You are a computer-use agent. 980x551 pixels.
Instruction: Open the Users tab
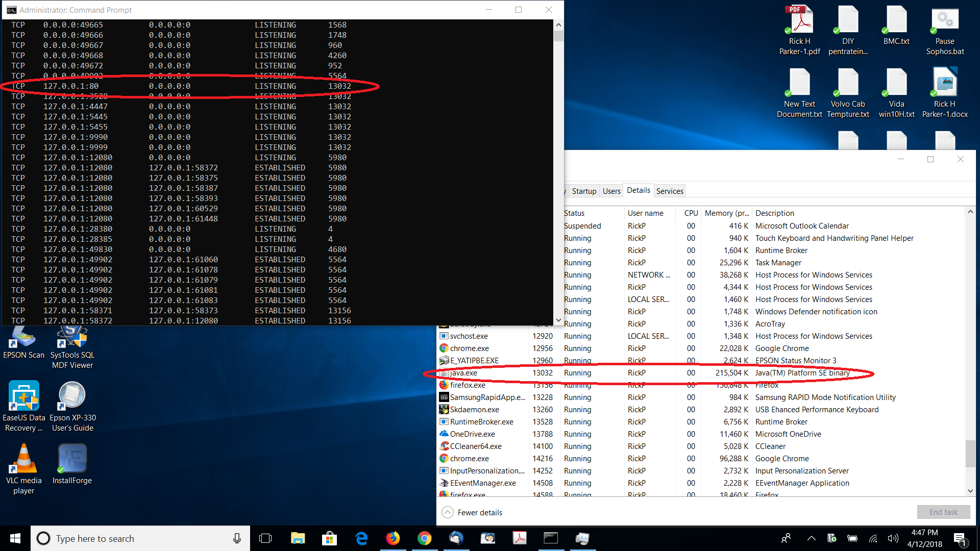pos(611,191)
